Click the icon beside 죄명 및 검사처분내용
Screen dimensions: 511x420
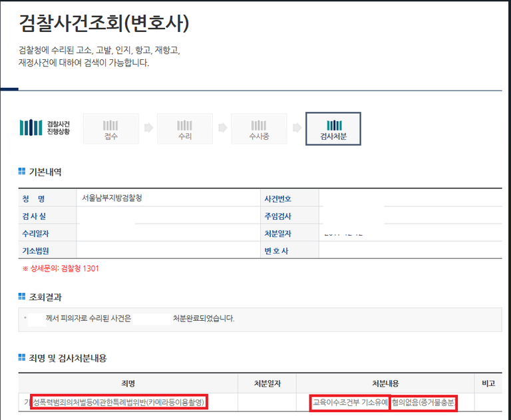pos(22,358)
